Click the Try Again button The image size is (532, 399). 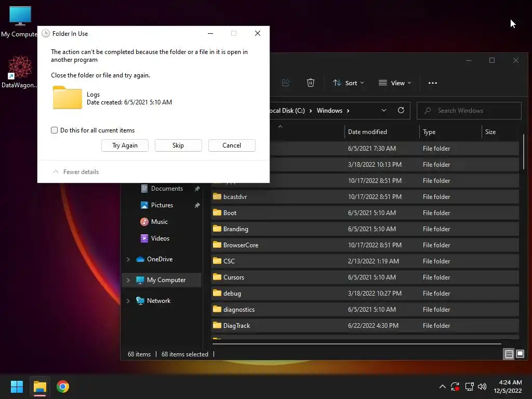125,145
